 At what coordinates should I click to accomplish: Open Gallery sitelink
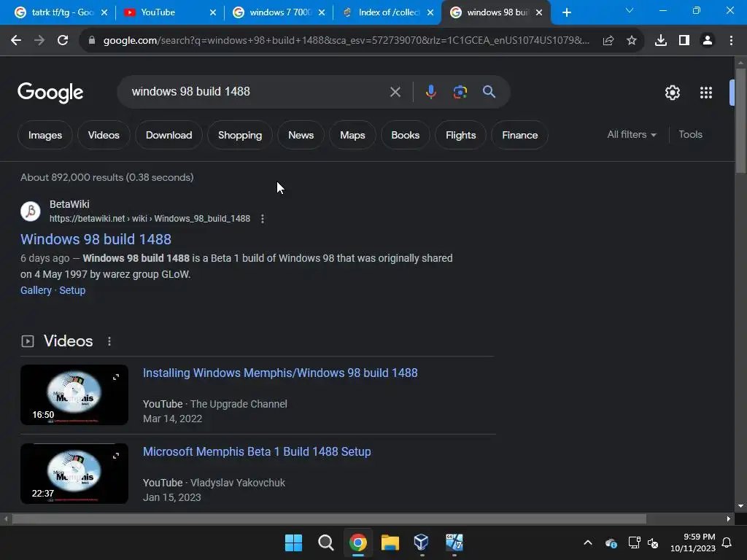[36, 290]
